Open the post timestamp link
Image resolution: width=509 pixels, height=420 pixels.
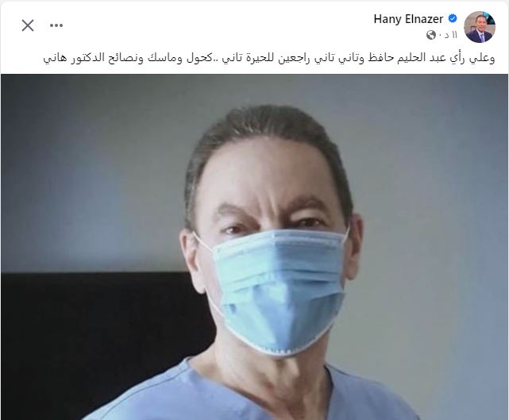pos(450,35)
